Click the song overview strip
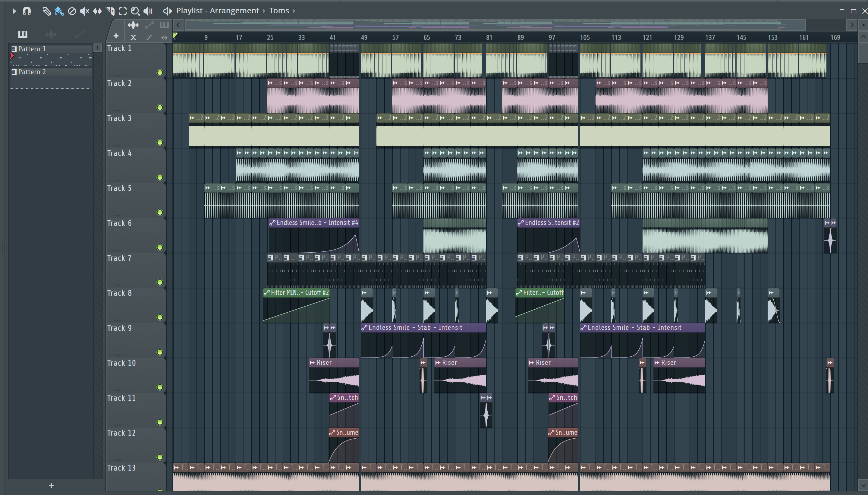The image size is (868, 495). tap(495, 25)
